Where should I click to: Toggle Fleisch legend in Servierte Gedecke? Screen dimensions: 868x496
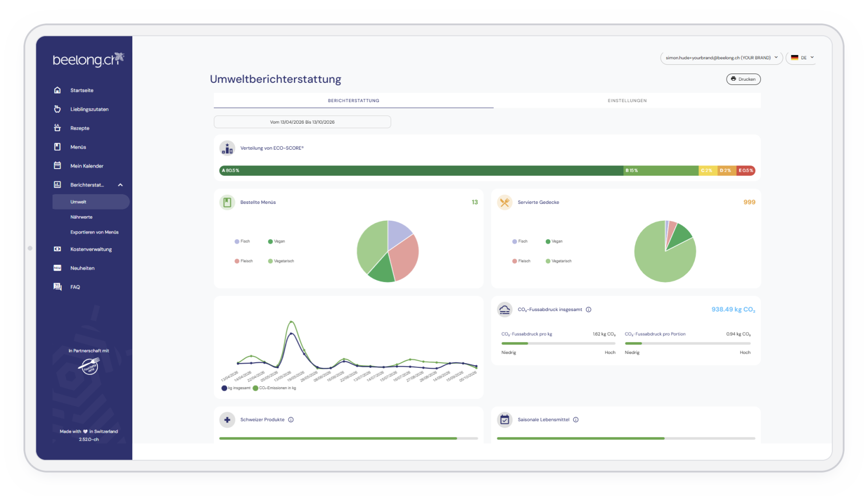point(521,261)
